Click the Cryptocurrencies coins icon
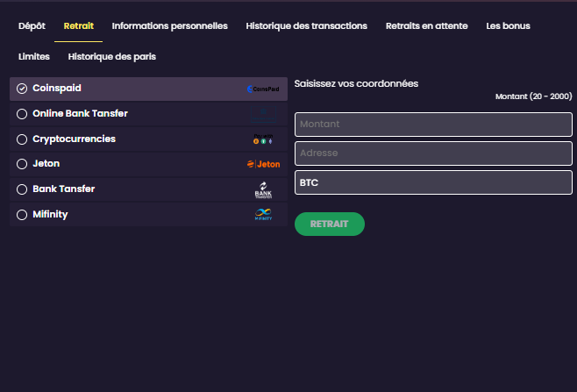 [263, 139]
